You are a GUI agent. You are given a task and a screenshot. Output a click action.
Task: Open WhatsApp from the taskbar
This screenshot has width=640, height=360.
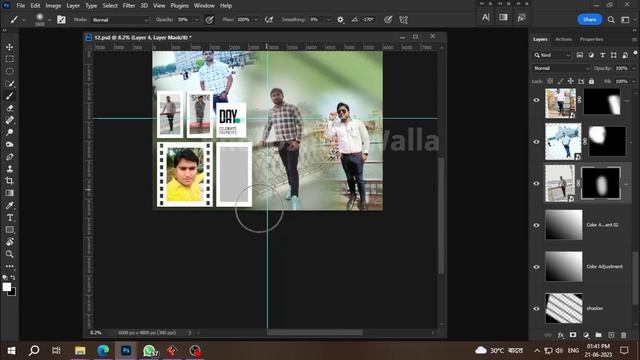(x=149, y=351)
